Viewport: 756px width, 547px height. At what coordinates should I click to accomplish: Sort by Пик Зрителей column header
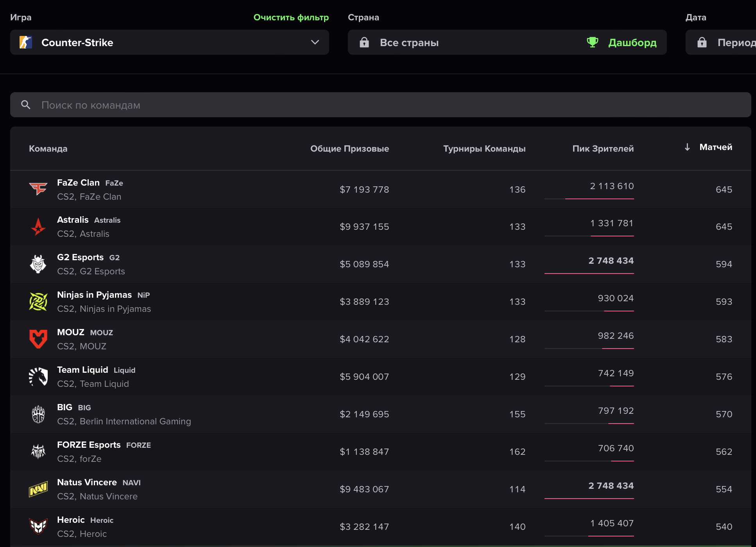pos(603,148)
